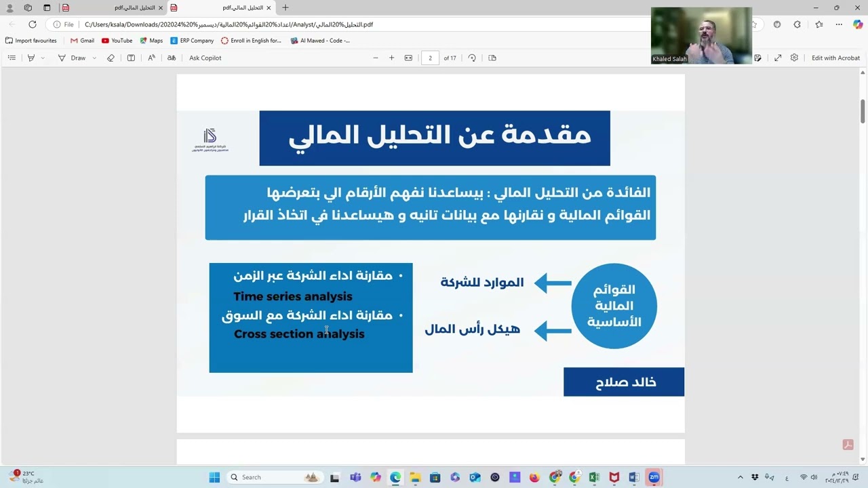The width and height of the screenshot is (868, 488).
Task: Click the Khaled Salah video thumbnail
Action: (x=701, y=35)
